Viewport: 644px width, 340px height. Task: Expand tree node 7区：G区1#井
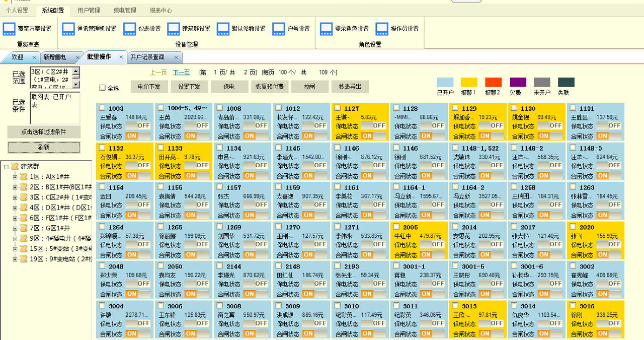pos(15,228)
